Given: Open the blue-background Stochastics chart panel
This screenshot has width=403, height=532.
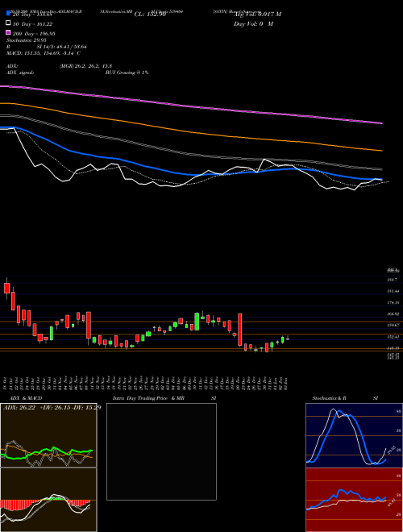Looking at the screenshot, I should [354, 435].
